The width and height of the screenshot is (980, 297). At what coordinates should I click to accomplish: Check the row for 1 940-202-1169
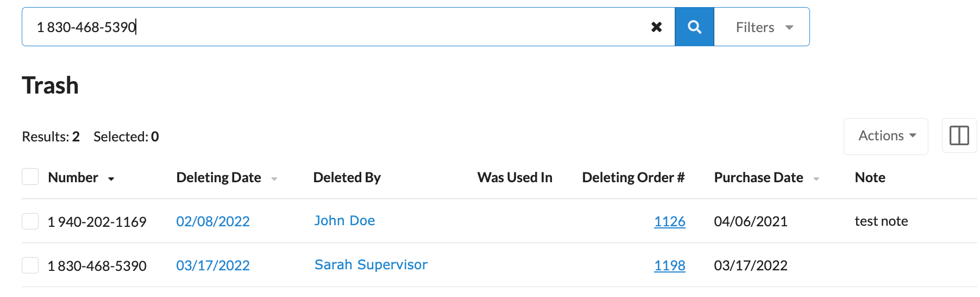[30, 221]
